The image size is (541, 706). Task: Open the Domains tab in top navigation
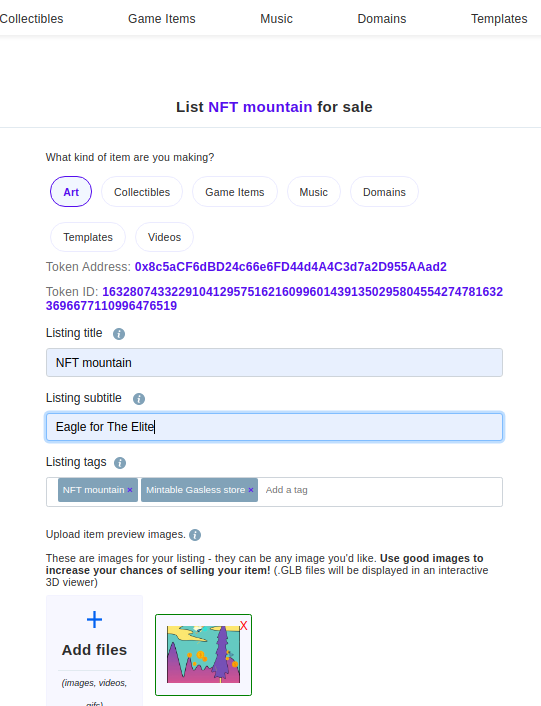(382, 19)
